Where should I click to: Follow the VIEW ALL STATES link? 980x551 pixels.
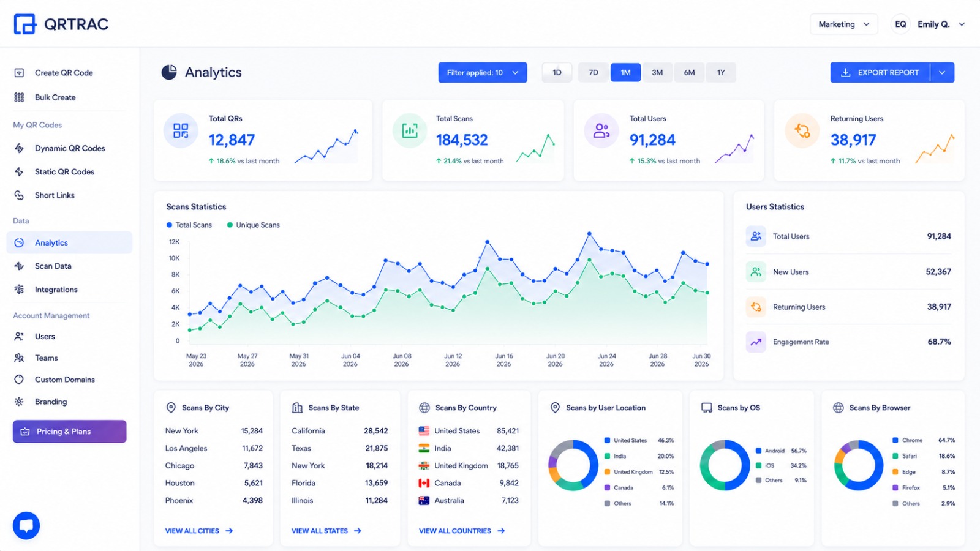pos(326,531)
